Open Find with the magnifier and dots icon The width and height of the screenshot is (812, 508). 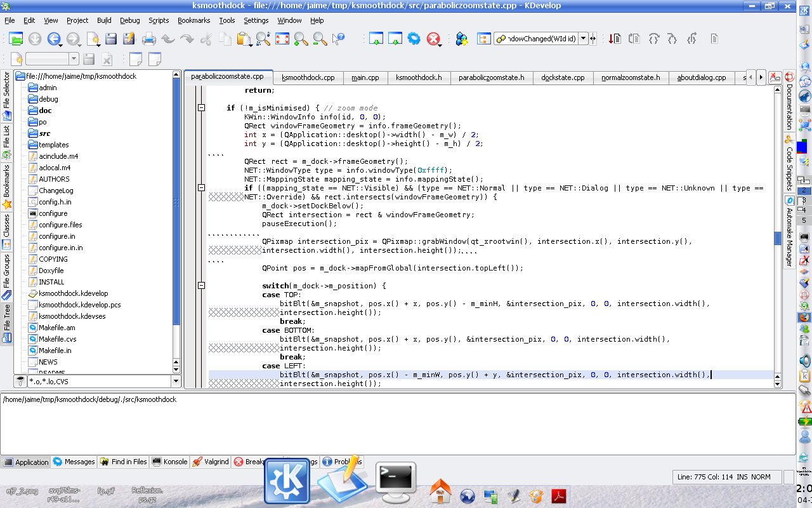tap(263, 39)
